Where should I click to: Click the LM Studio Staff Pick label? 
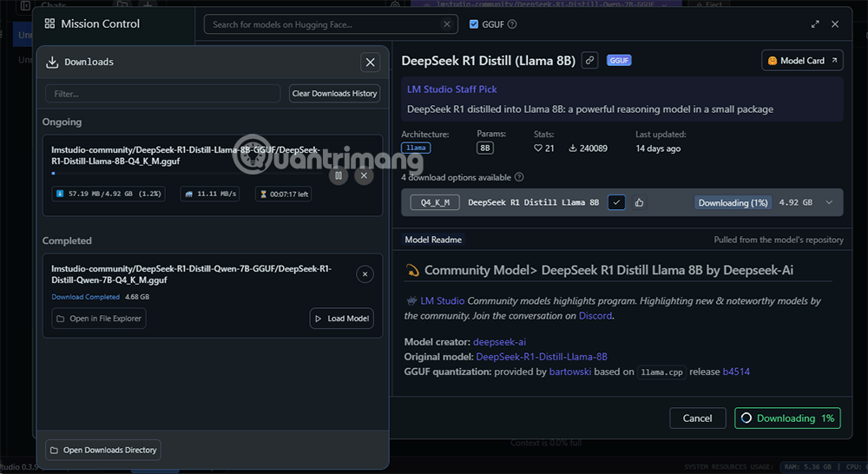tap(451, 89)
